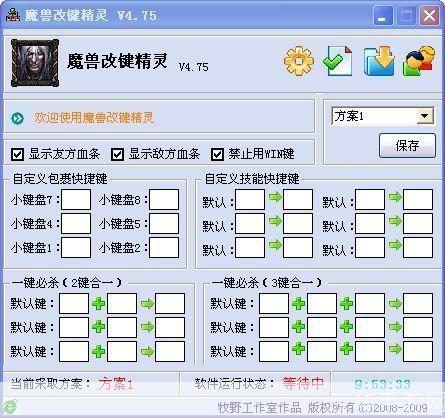Click the green arrow in third left skill row

click(x=275, y=245)
